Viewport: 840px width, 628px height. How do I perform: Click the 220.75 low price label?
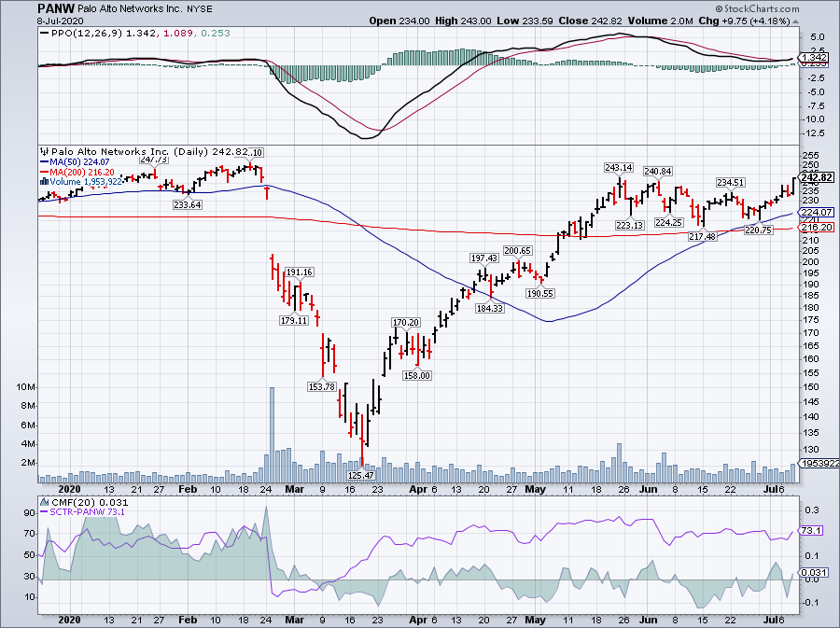[x=759, y=230]
